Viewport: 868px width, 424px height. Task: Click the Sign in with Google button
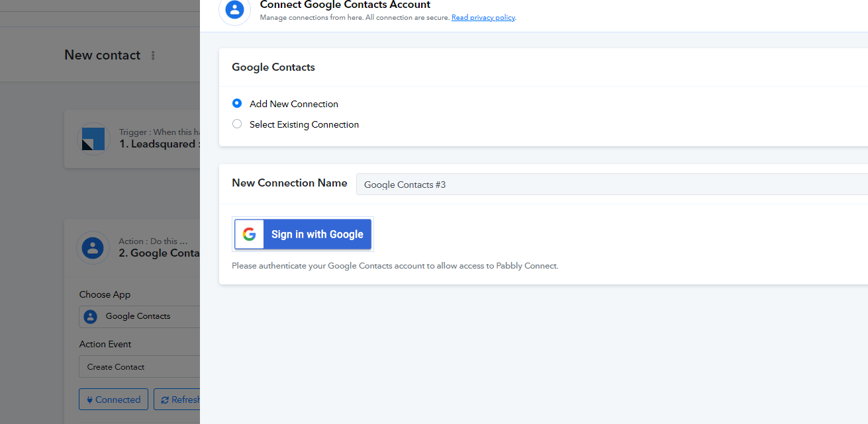[303, 234]
